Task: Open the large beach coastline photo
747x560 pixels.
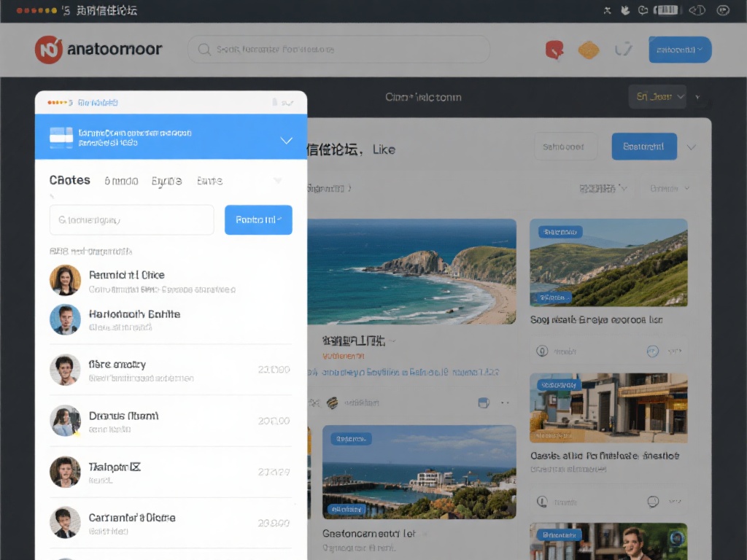Action: 411,271
